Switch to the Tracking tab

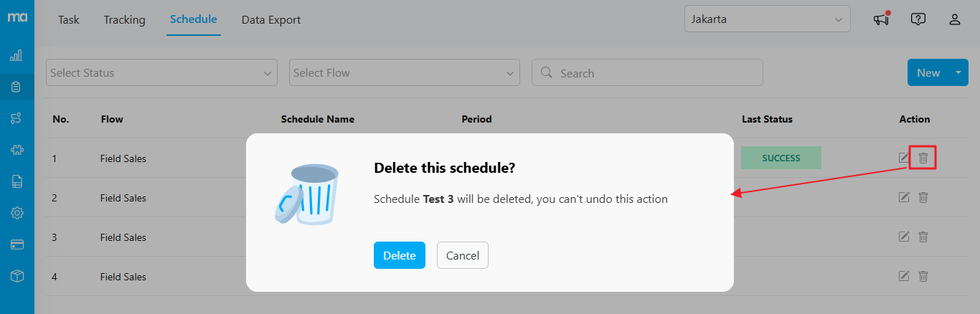[124, 20]
